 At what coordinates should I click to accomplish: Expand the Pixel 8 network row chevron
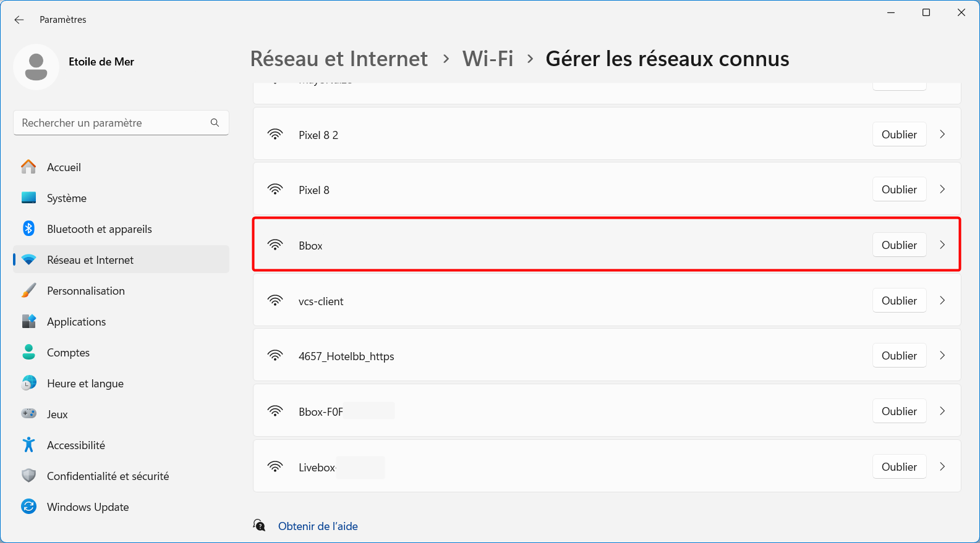pyautogui.click(x=942, y=189)
